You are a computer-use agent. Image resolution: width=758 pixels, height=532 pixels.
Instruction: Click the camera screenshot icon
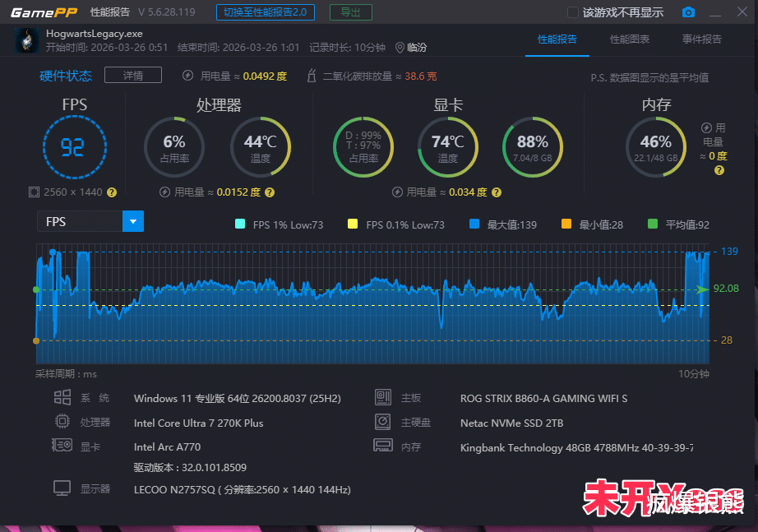688,12
